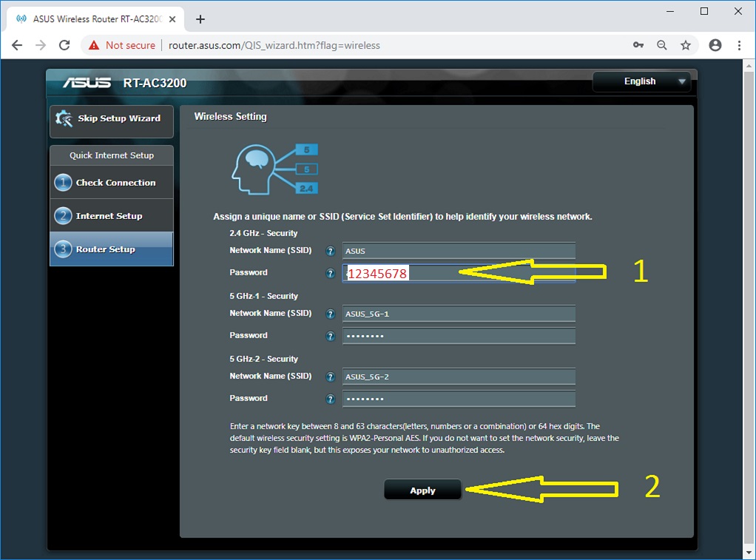Click the 5 GHz-2 Network Name field
Screen dimensions: 756x560
459,377
